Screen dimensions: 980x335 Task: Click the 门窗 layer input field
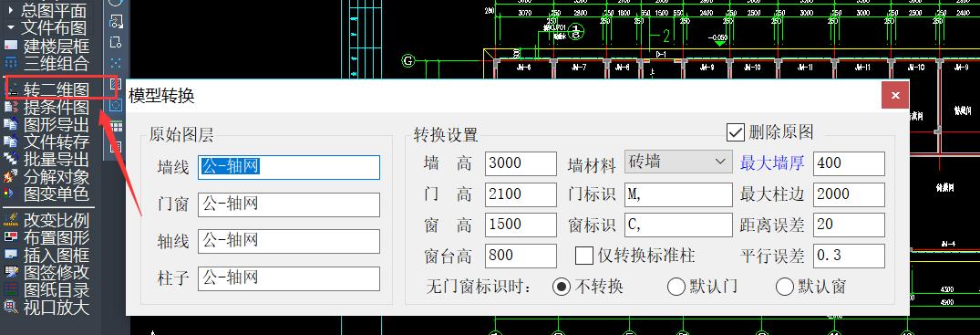pyautogui.click(x=289, y=204)
